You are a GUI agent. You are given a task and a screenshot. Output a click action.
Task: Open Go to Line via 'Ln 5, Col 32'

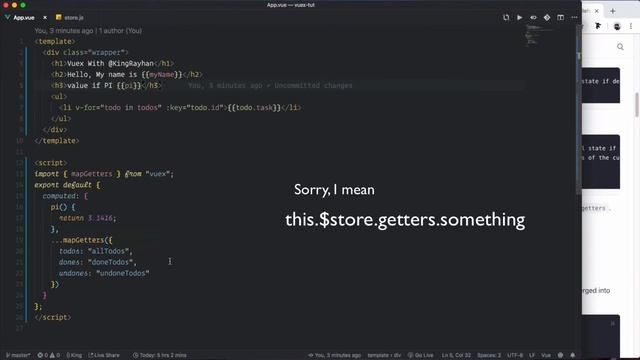[456, 355]
